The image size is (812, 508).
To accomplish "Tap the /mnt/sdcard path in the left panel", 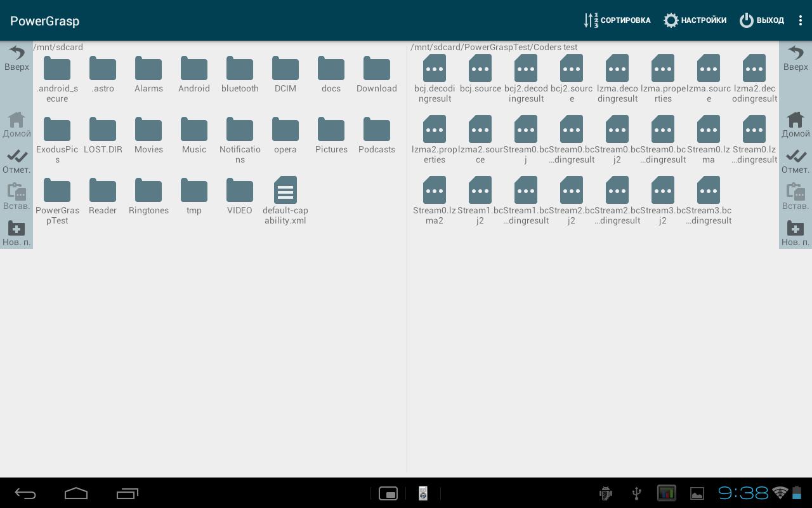I will coord(58,47).
